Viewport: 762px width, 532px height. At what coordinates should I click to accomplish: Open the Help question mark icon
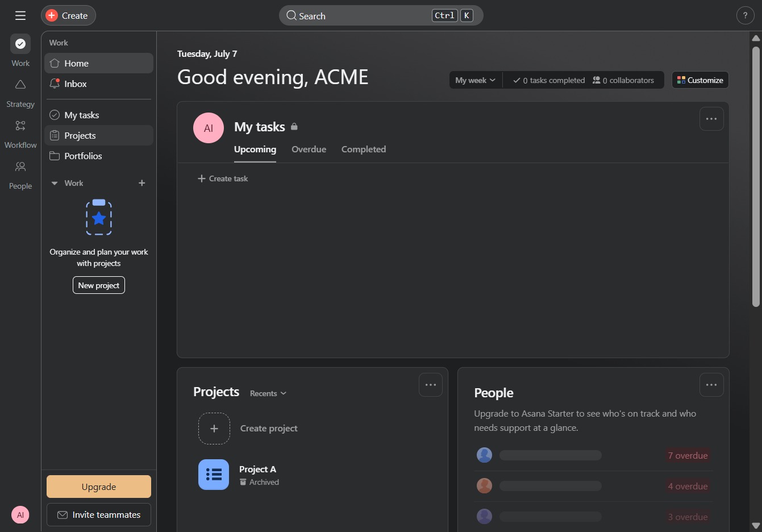745,15
